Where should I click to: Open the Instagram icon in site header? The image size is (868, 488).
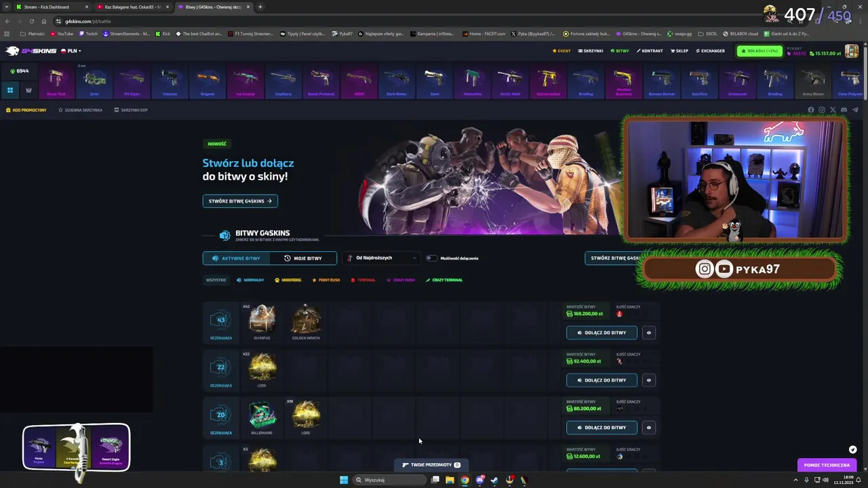(822, 110)
